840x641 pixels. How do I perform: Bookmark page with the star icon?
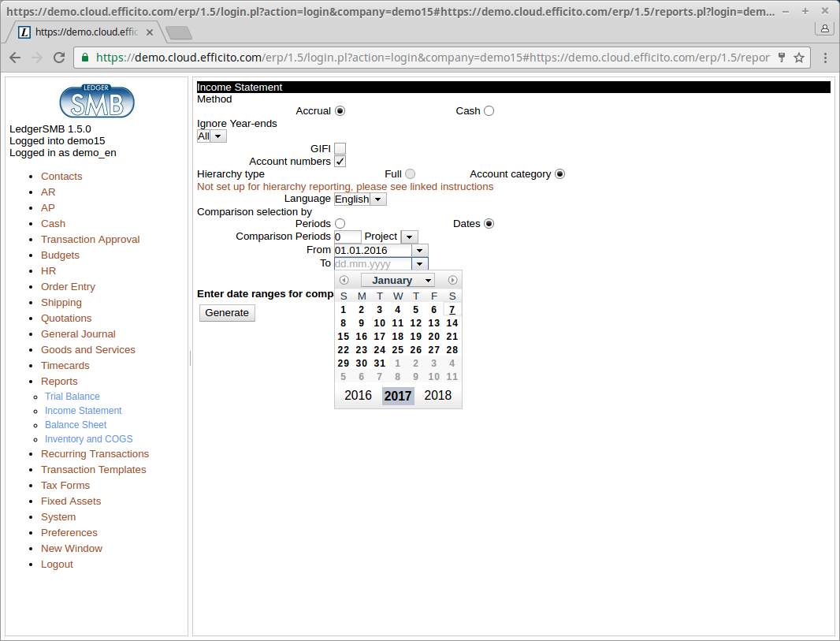pos(799,58)
